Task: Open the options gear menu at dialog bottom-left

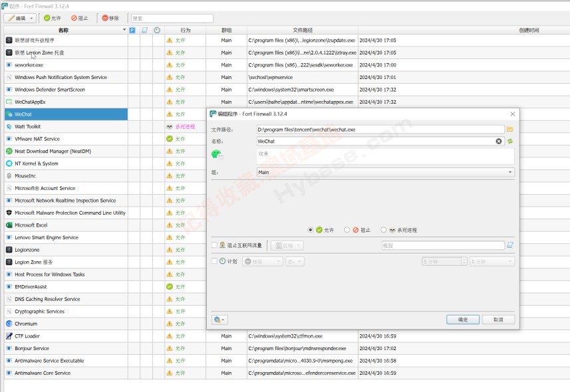Action: click(x=219, y=320)
